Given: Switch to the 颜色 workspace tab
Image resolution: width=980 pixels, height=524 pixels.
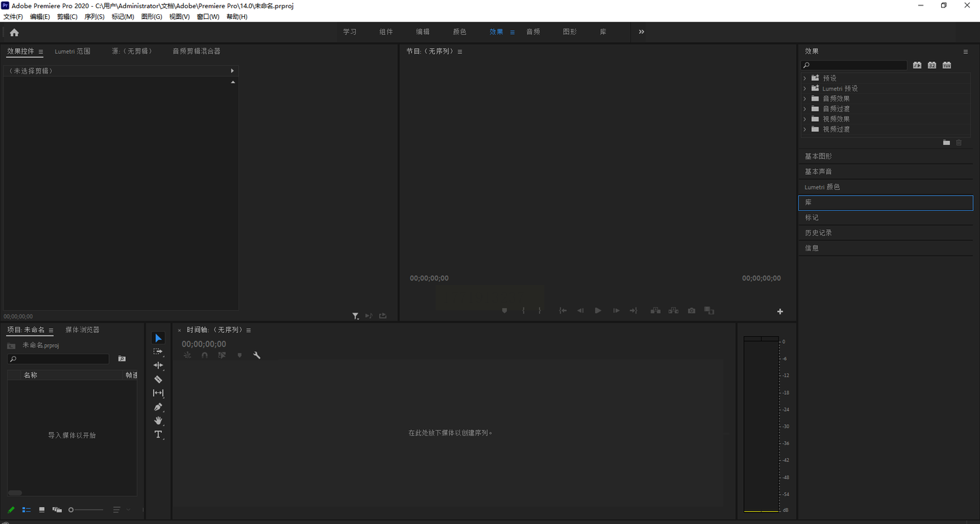Looking at the screenshot, I should click(x=459, y=32).
